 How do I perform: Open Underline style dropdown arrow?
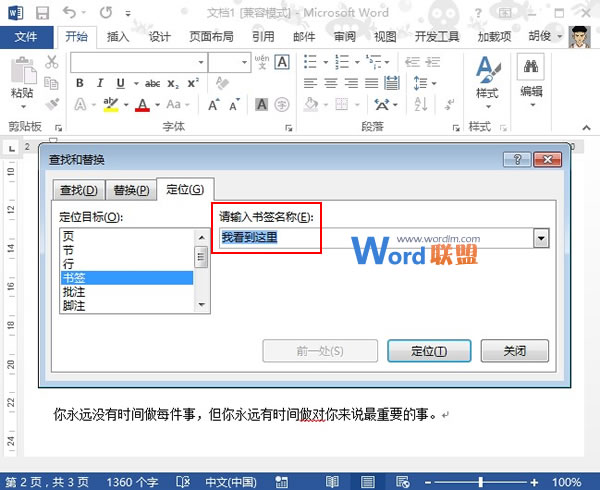click(x=136, y=83)
